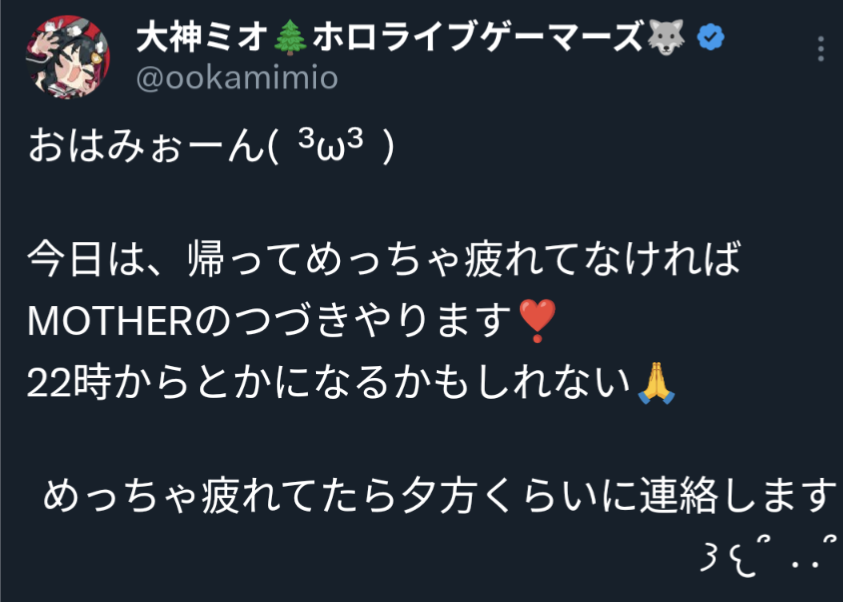This screenshot has height=602, width=843.
Task: Click the display name 大神ミオ
Action: click(x=202, y=38)
